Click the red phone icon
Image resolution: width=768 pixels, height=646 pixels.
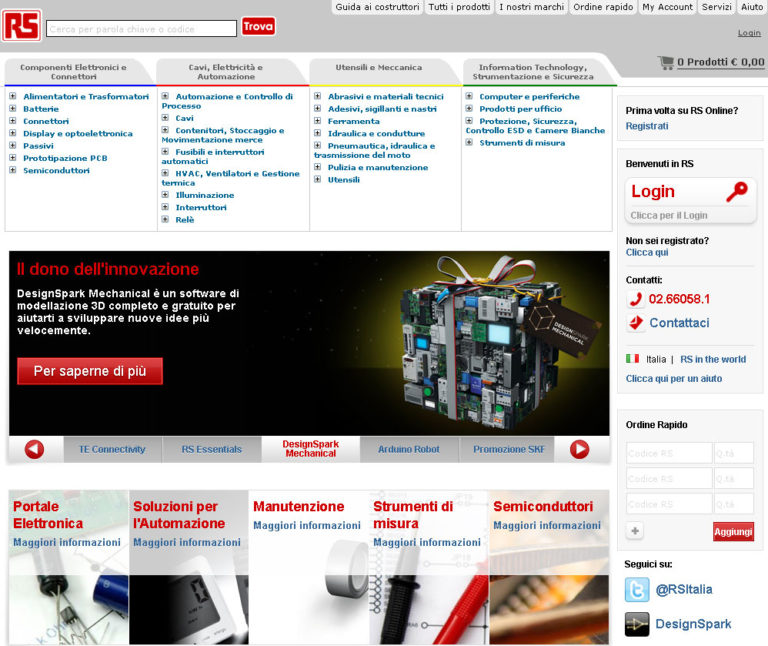point(635,299)
